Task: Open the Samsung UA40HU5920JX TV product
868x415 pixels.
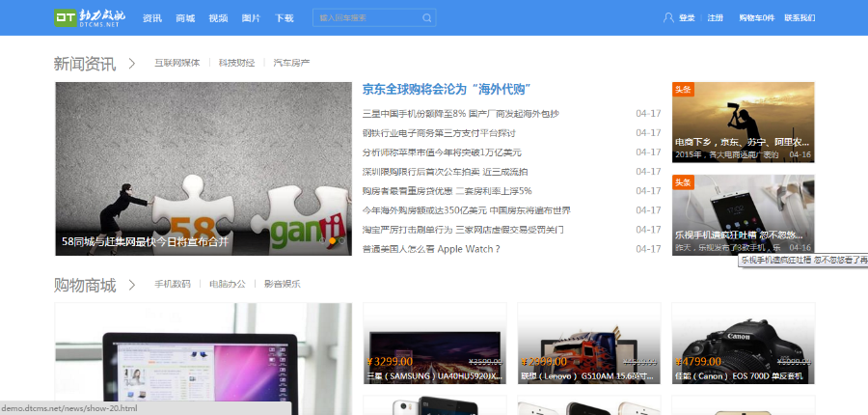Action: pos(435,344)
